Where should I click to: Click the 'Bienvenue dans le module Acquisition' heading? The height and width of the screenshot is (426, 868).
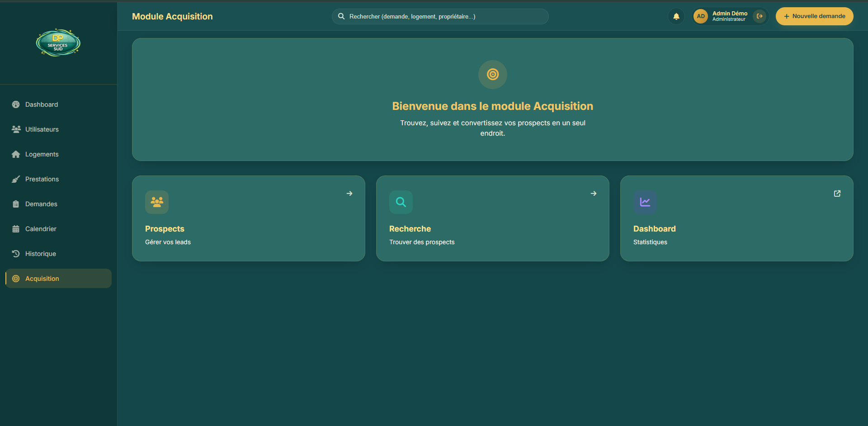[493, 106]
